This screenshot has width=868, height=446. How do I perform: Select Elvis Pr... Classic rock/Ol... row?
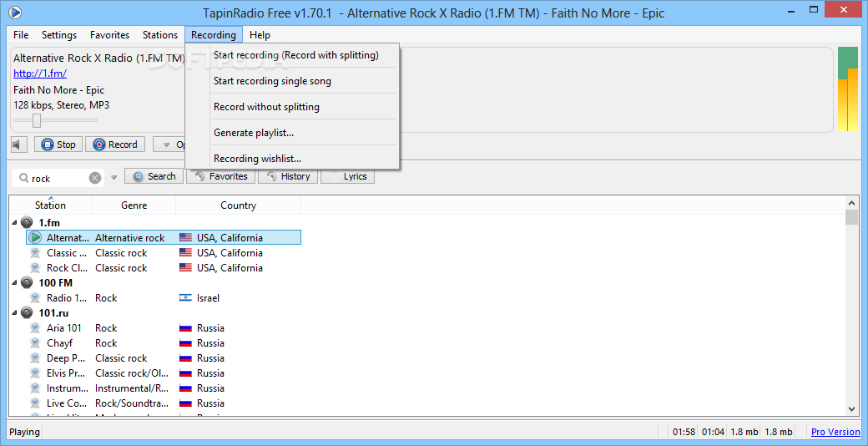[x=164, y=373]
